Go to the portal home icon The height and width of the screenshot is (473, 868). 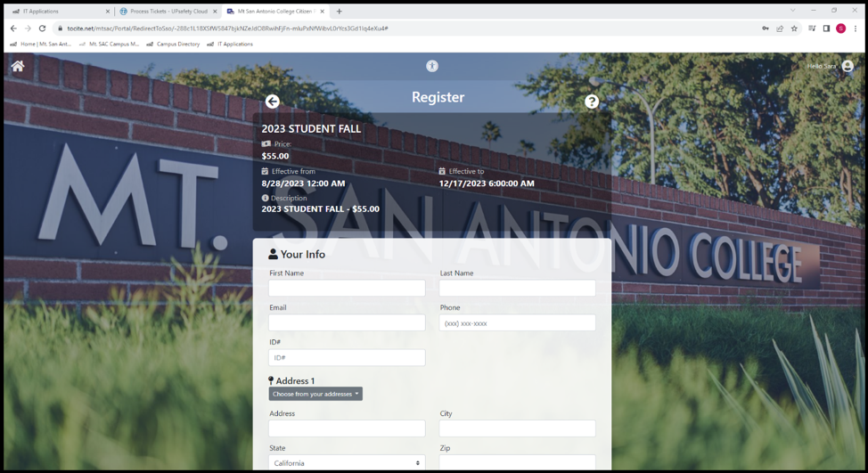18,67
